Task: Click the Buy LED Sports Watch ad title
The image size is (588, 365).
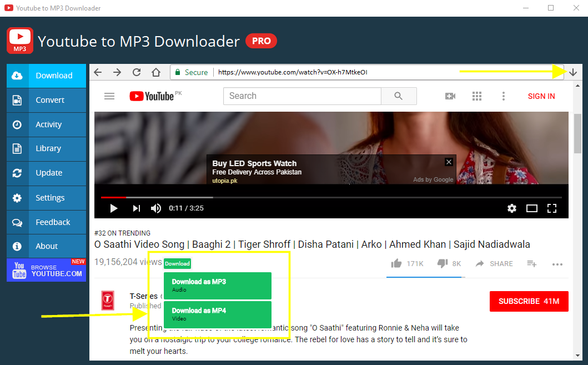Action: 254,163
